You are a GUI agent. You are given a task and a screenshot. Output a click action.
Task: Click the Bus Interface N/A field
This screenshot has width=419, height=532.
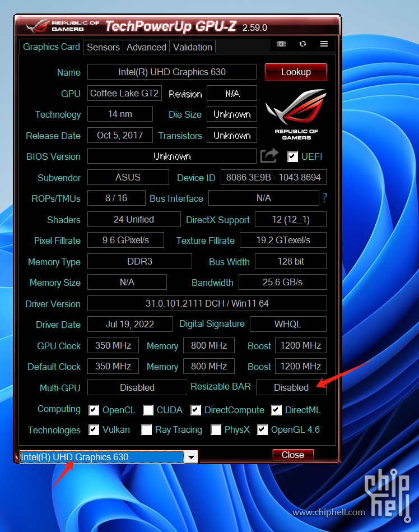pos(264,198)
